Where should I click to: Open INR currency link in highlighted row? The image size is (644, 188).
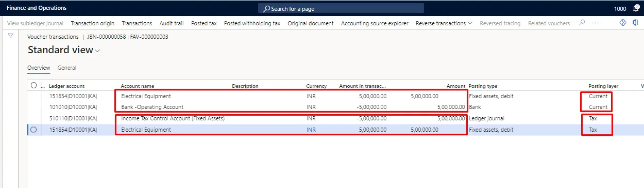311,130
